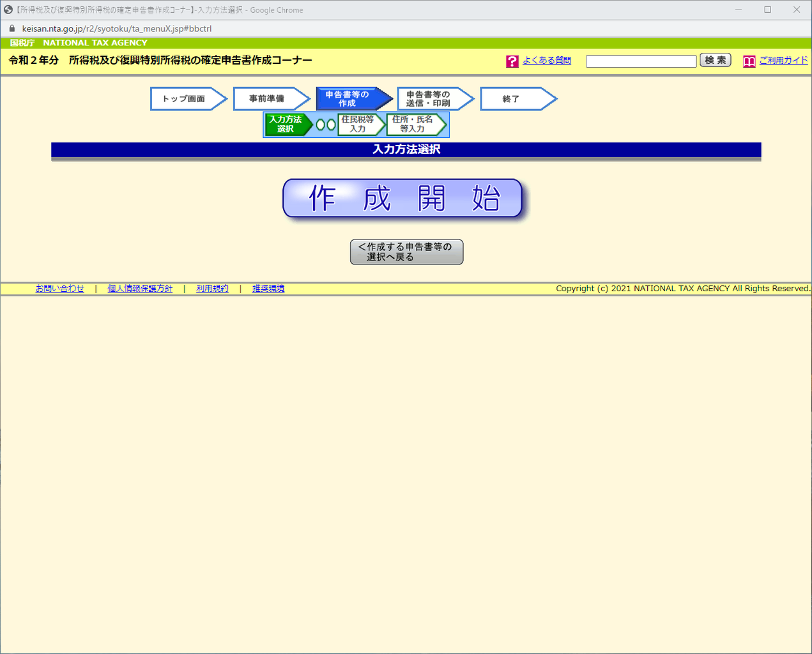Click the address bar URL keisan.nta.go.jp

[x=116, y=29]
